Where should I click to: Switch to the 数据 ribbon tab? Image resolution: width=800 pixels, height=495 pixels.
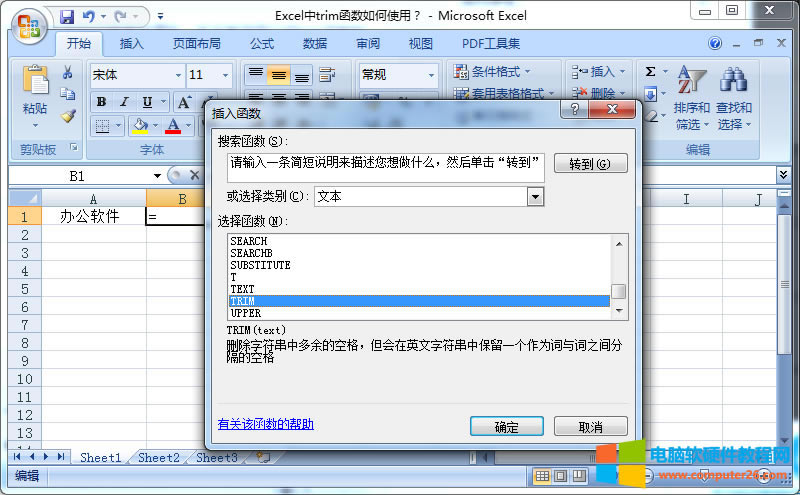tap(315, 44)
